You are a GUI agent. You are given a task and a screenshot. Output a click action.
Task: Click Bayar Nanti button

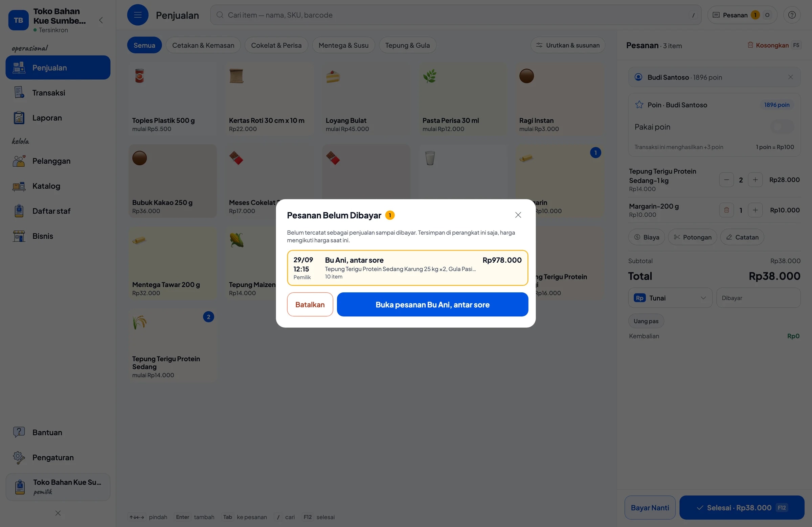pyautogui.click(x=650, y=507)
